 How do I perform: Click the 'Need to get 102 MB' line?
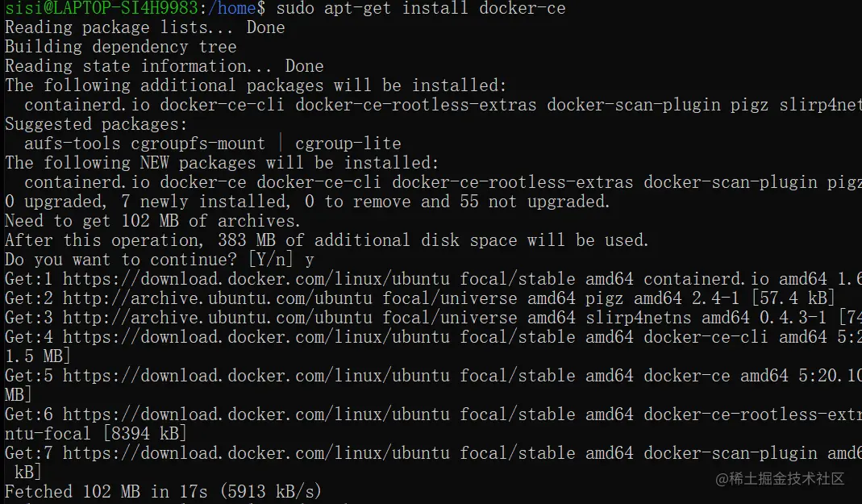click(153, 221)
